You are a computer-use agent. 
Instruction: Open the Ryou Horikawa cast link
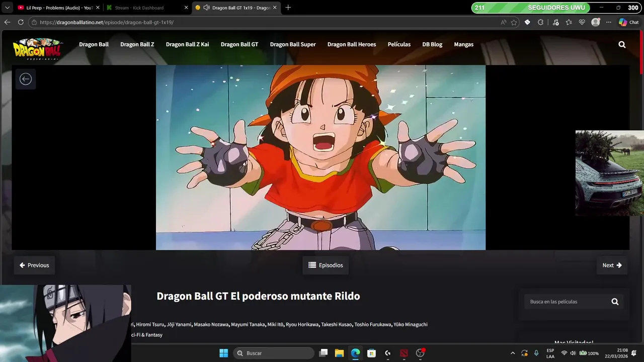tap(302, 324)
